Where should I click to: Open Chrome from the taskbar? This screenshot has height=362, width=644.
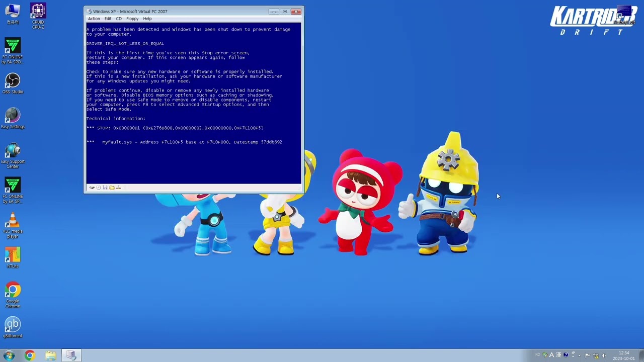click(30, 355)
